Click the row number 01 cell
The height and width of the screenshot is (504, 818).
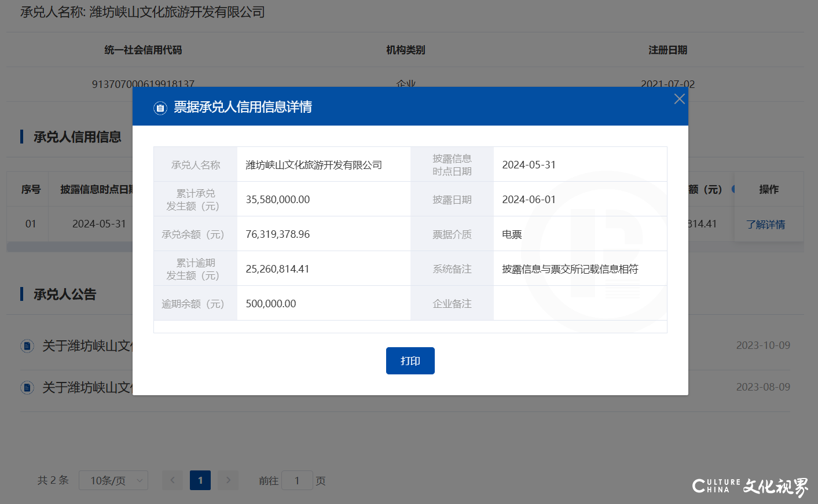(31, 224)
